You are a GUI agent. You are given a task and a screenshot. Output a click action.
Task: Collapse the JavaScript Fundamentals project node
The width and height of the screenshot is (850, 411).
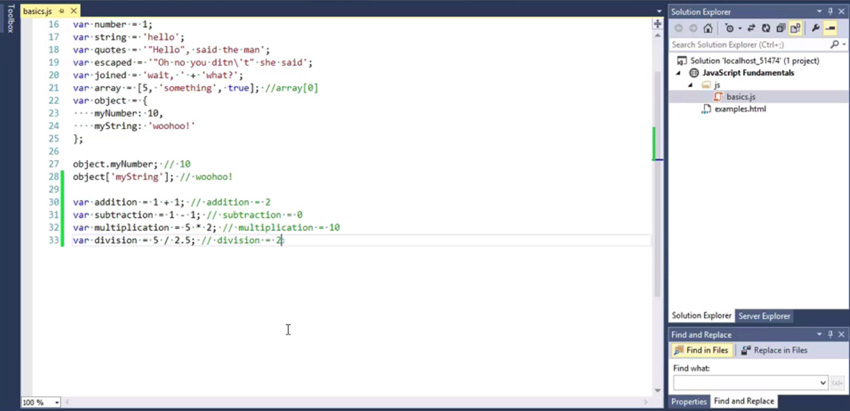tap(680, 73)
